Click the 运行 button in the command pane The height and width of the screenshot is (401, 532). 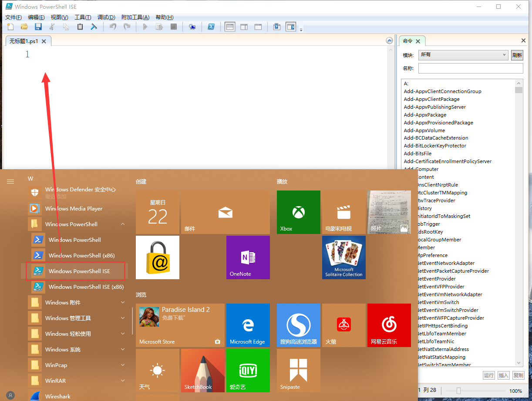[x=489, y=375]
